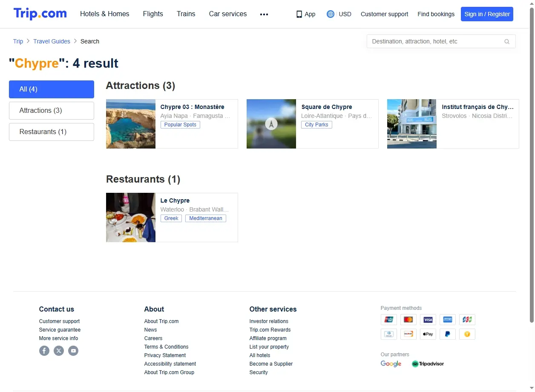This screenshot has width=535, height=392.
Task: Click the City Parks tag
Action: [x=316, y=125]
